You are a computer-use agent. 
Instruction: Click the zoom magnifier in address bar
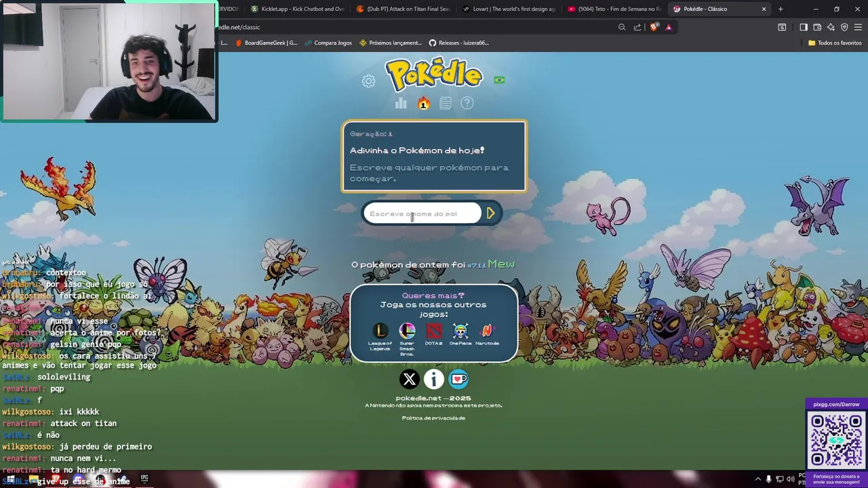point(622,27)
